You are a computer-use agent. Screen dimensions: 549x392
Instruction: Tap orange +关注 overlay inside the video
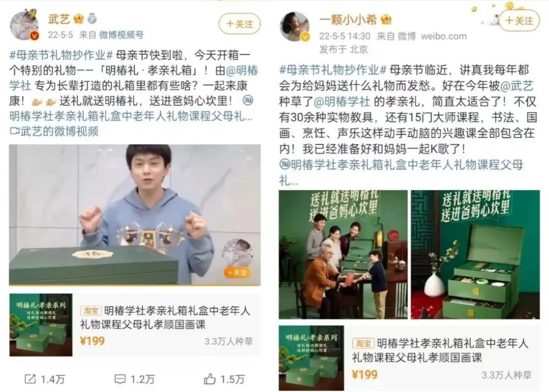237,273
